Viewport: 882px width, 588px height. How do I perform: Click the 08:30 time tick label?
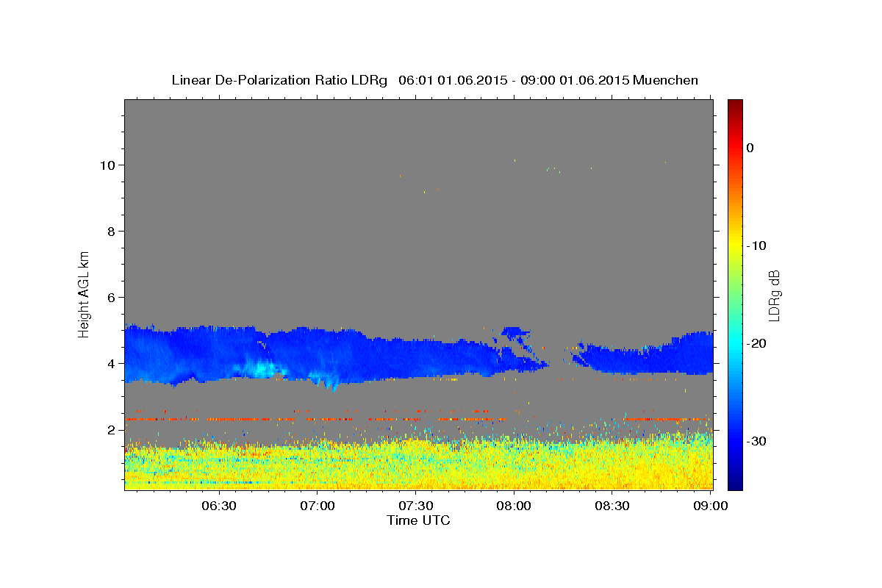coord(612,506)
